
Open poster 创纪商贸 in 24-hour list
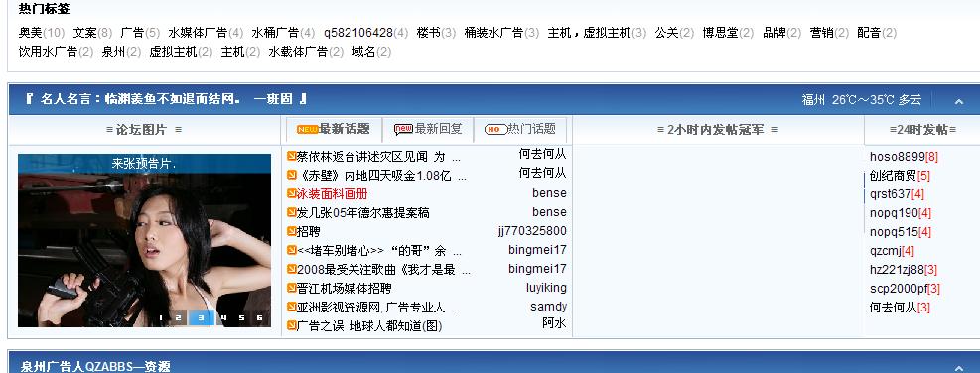click(894, 175)
